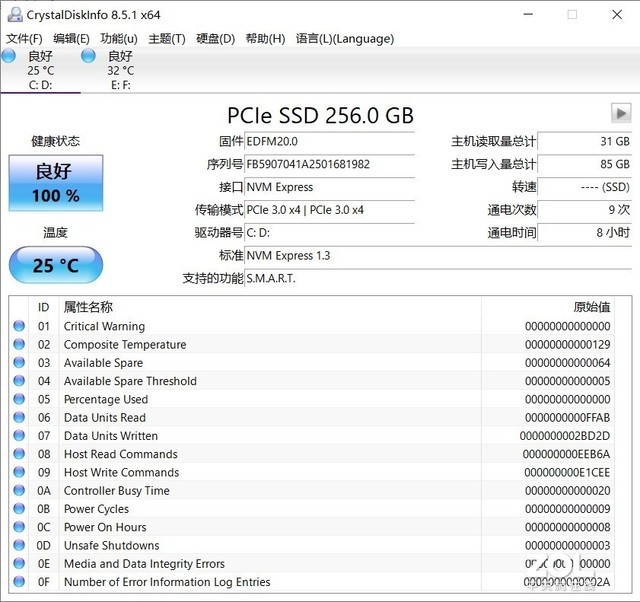
Task: Open the 文件(F) menu
Action: point(24,39)
